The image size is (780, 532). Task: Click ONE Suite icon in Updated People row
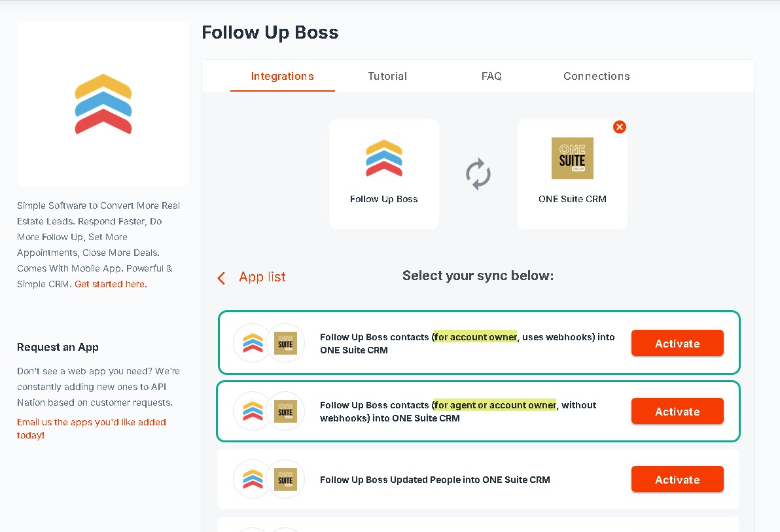285,479
